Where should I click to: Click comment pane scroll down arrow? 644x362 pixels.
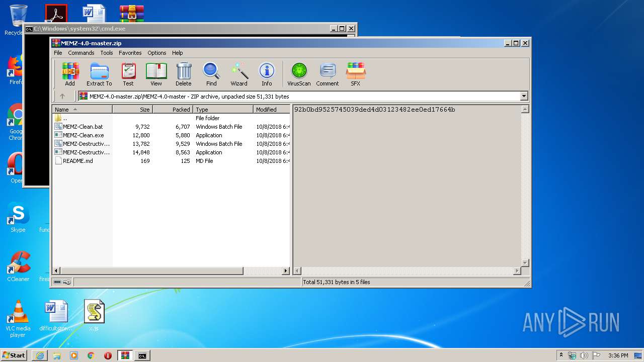(x=525, y=263)
